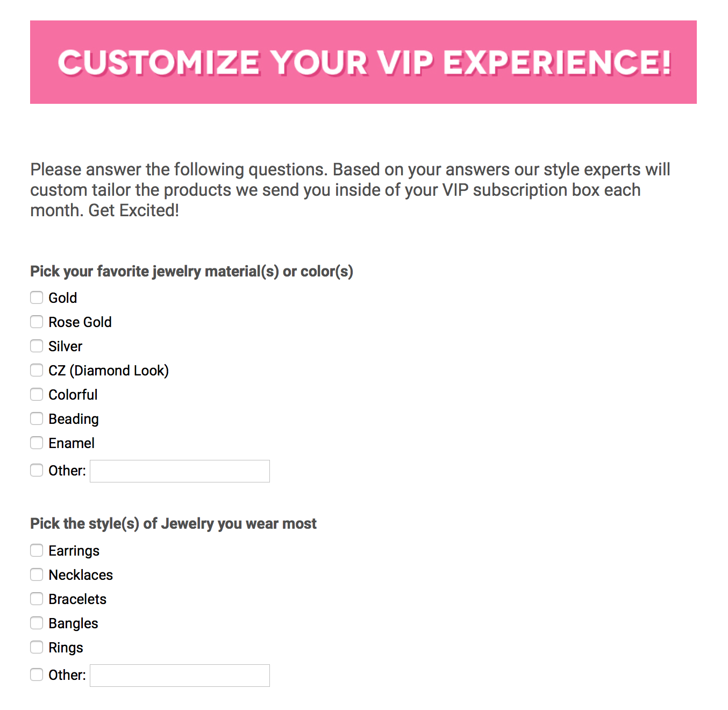The height and width of the screenshot is (710, 728).
Task: Click the CZ (Diamond Look) label text
Action: coord(109,371)
